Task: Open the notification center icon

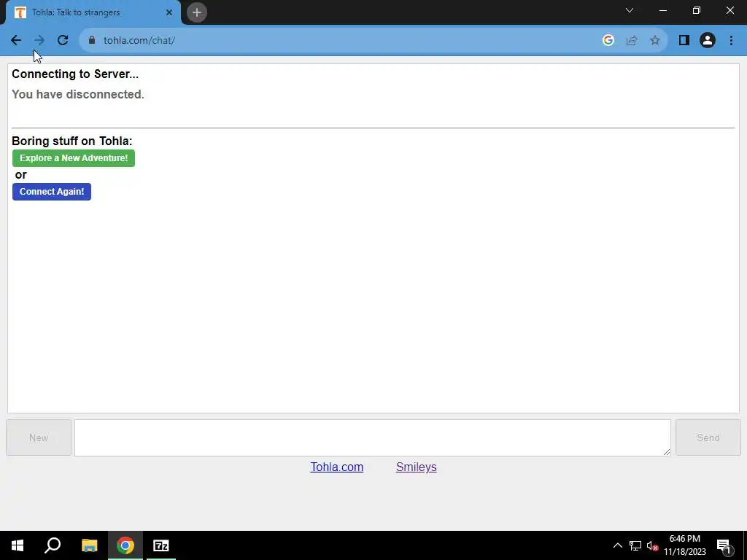Action: [x=724, y=545]
